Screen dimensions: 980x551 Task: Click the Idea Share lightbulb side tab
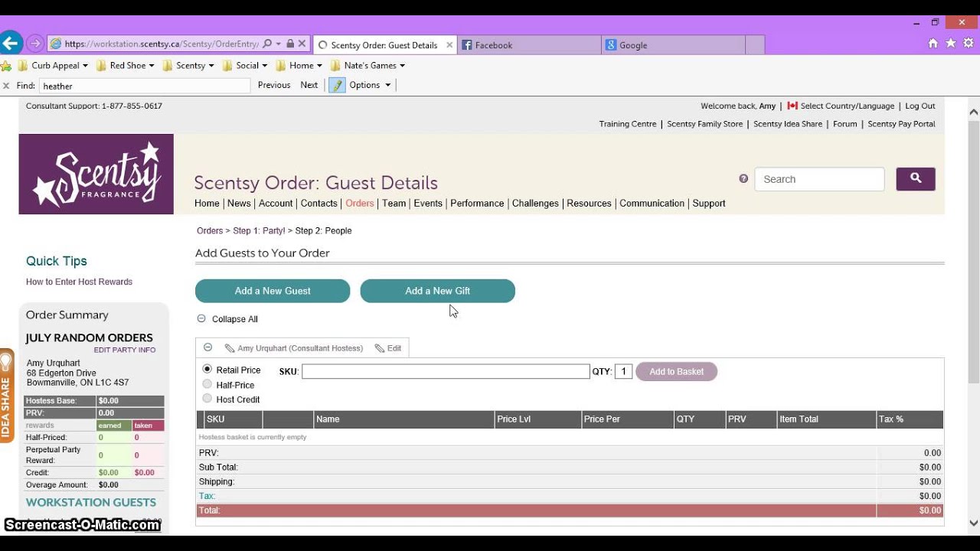tap(7, 396)
